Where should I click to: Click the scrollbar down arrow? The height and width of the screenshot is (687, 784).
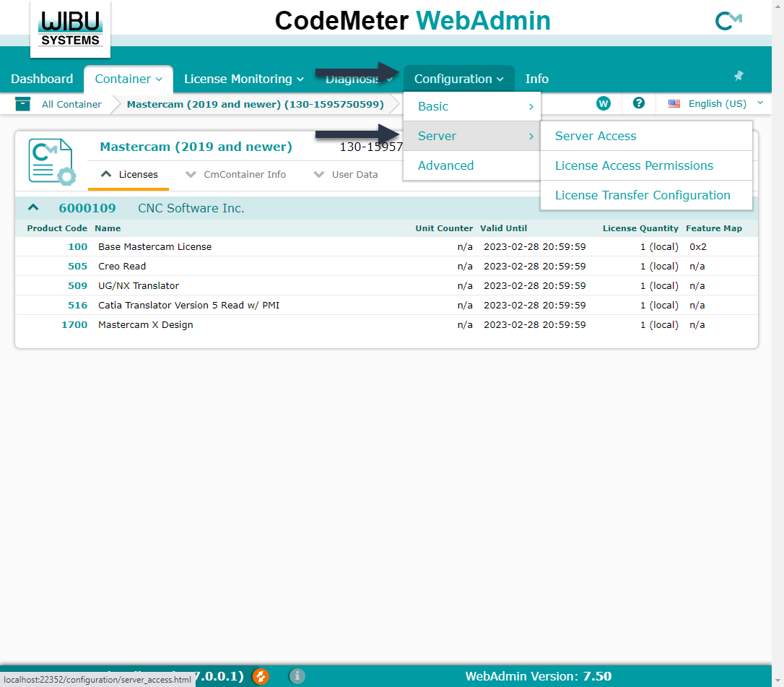coord(778,681)
